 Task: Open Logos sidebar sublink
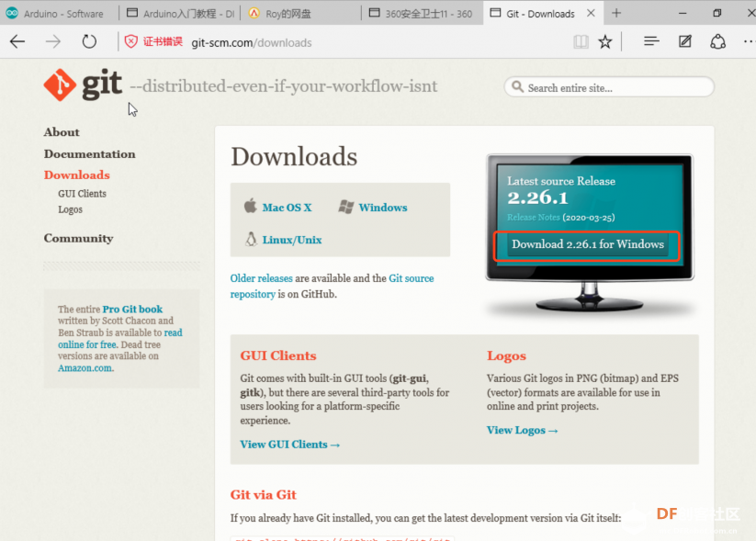click(70, 209)
